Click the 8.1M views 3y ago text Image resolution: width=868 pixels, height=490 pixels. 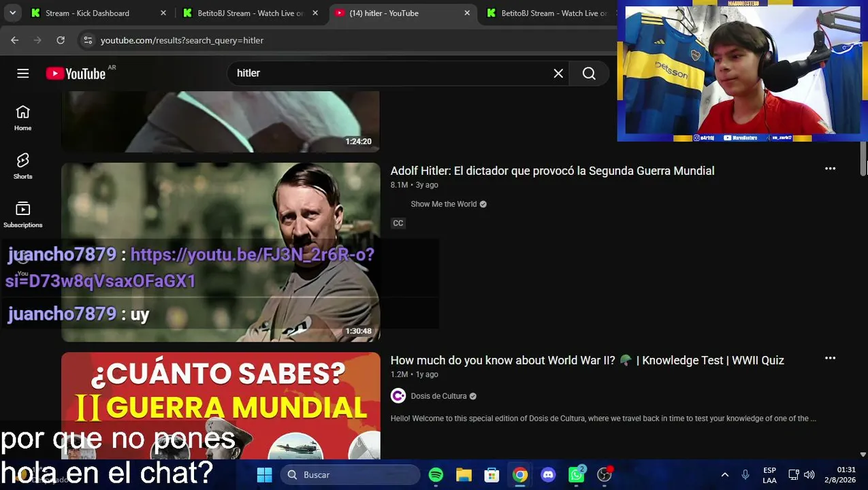point(414,185)
